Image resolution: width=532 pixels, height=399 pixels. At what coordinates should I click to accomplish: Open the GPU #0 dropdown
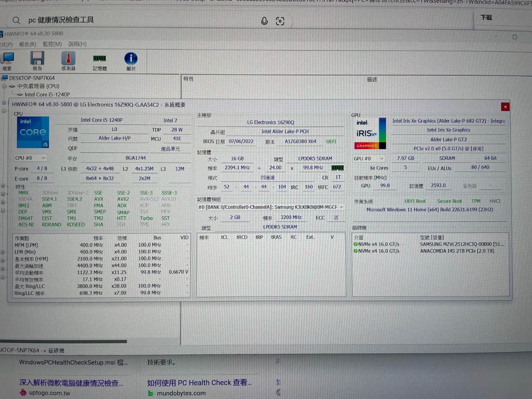(x=369, y=159)
